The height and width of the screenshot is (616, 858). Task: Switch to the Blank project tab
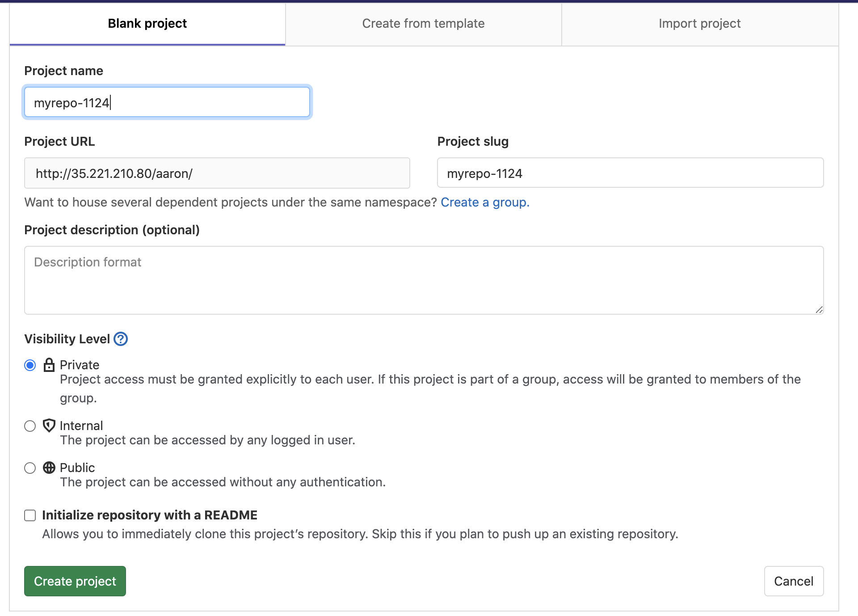(x=147, y=23)
